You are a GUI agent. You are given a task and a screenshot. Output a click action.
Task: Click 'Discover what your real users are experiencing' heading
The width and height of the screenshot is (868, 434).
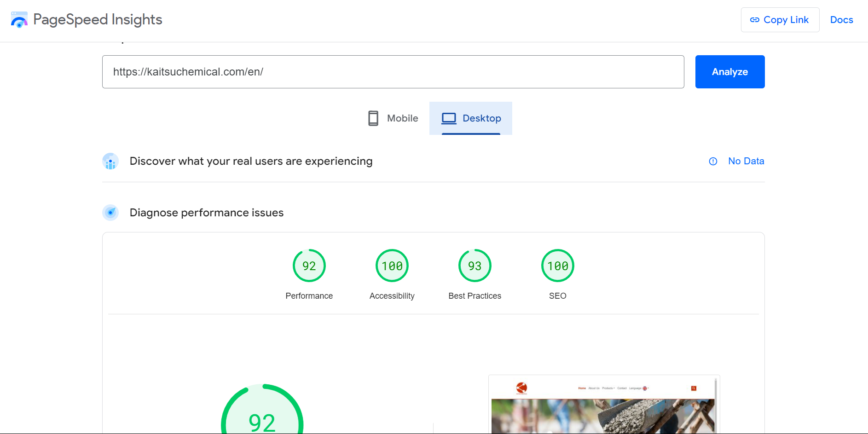tap(251, 161)
